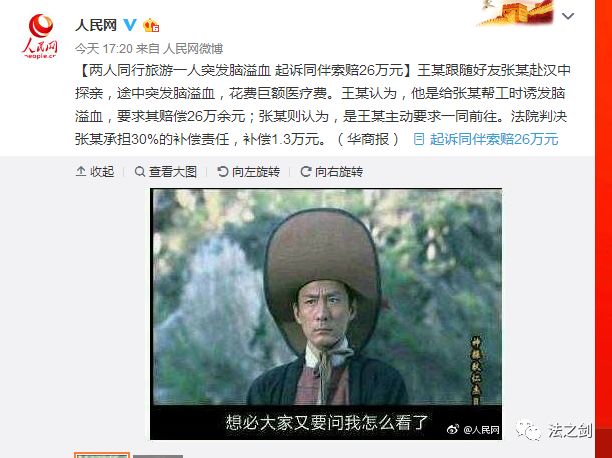The height and width of the screenshot is (458, 612).
Task: Open the 今天 17:20 timestamp link
Action: 104,49
